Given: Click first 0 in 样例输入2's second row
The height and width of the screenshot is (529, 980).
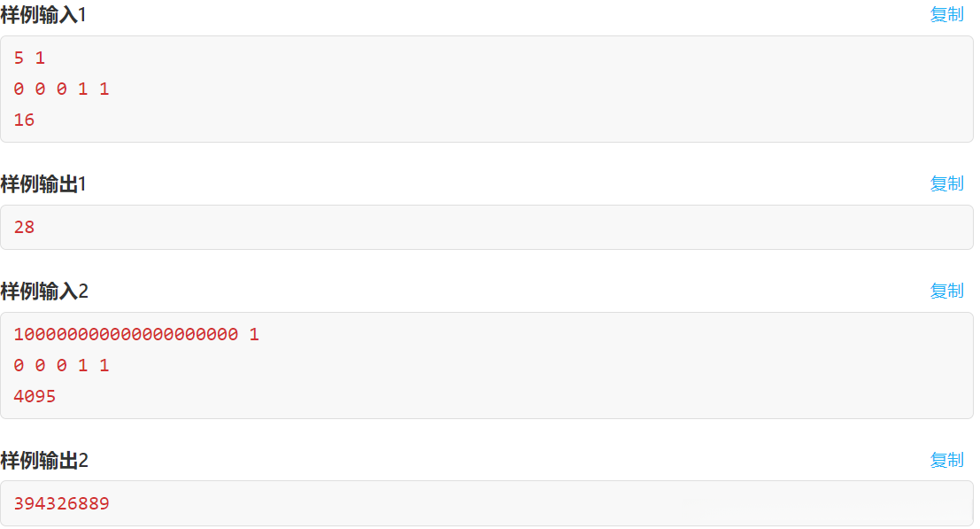Looking at the screenshot, I should (x=19, y=365).
